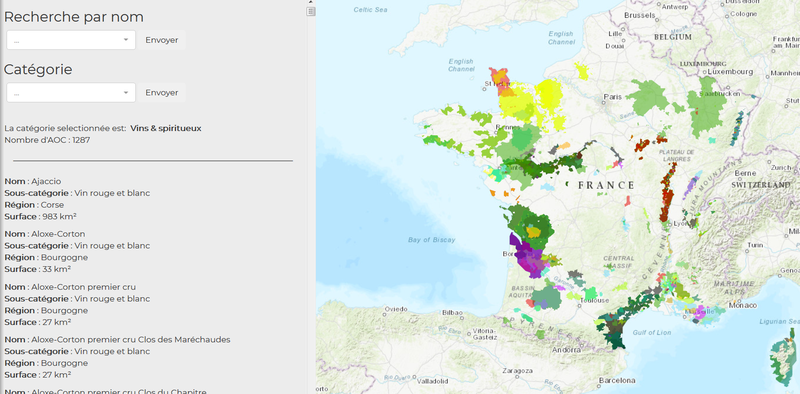Click the Celtic Sea label
800x394 pixels.
click(x=370, y=9)
